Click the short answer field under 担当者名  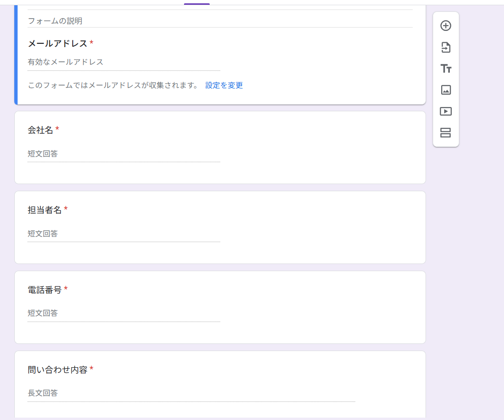(x=124, y=234)
